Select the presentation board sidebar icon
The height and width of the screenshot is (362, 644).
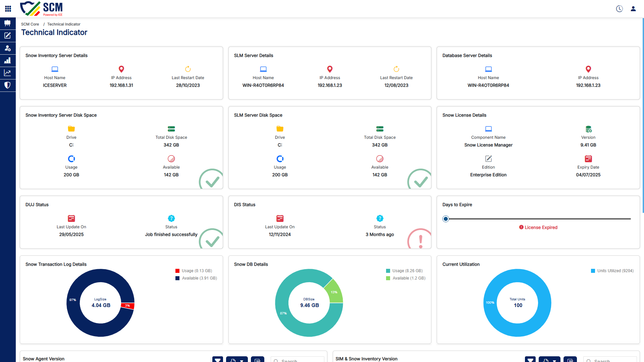tap(8, 23)
